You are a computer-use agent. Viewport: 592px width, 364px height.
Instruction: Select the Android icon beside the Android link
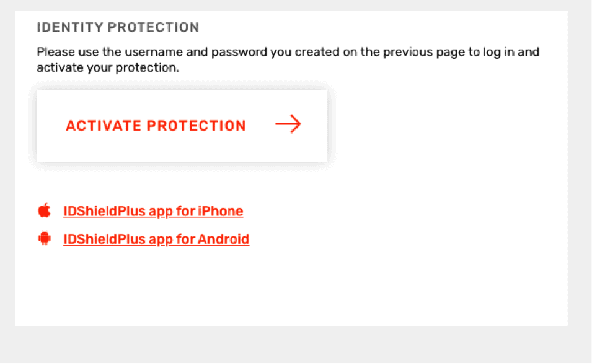(43, 238)
